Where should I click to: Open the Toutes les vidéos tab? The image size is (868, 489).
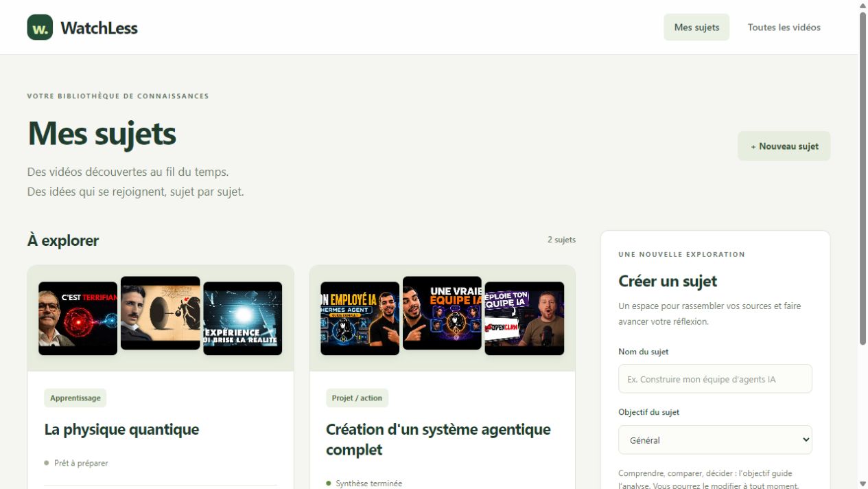pos(784,27)
